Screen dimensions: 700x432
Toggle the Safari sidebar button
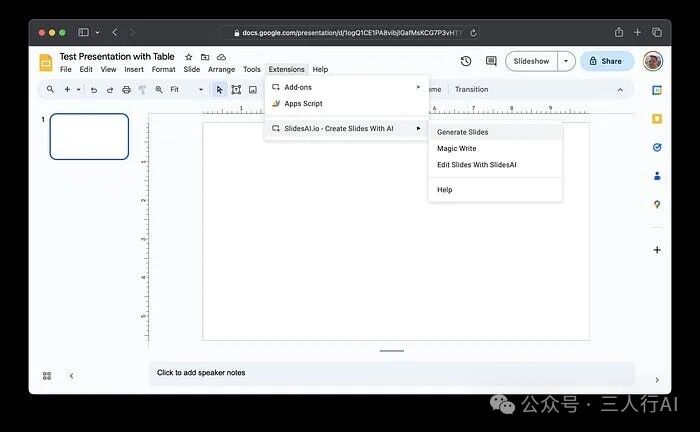pos(83,32)
